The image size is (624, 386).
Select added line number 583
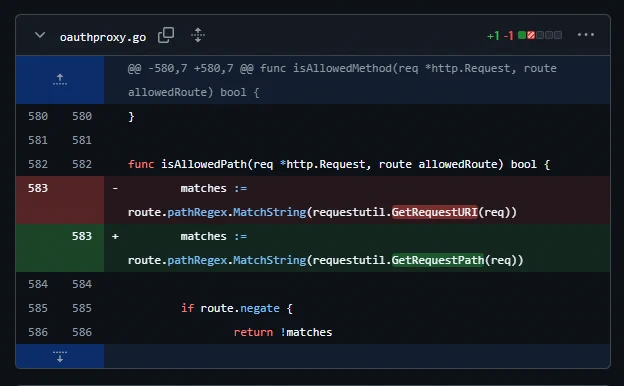82,236
